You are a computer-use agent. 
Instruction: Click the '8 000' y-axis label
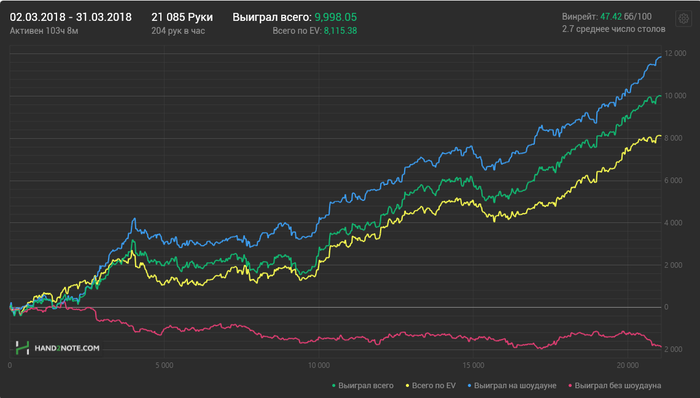pyautogui.click(x=673, y=138)
